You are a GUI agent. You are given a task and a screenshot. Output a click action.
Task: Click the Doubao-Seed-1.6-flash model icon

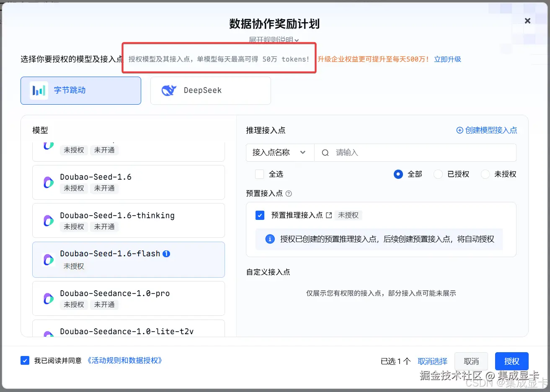tap(49, 260)
